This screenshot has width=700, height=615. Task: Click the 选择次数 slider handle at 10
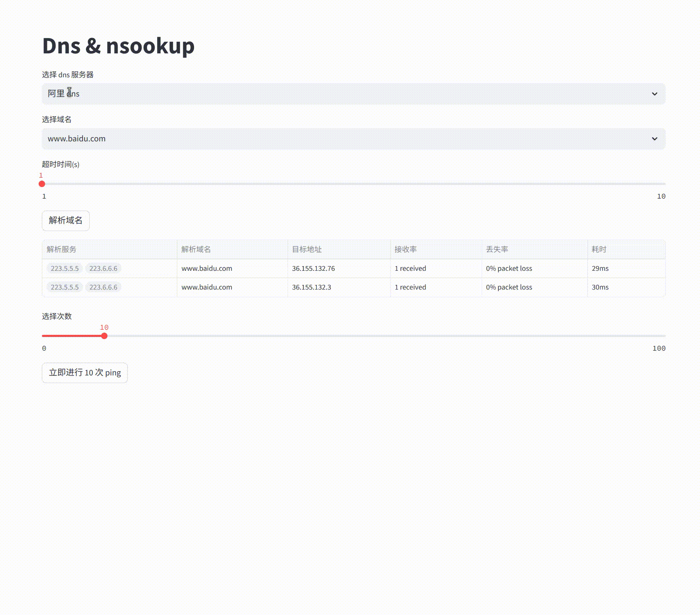point(104,336)
